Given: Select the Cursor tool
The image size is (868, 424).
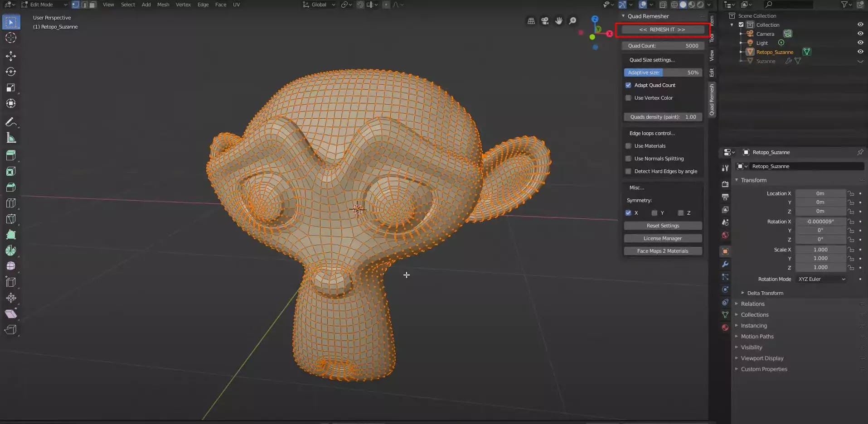Looking at the screenshot, I should click(11, 38).
